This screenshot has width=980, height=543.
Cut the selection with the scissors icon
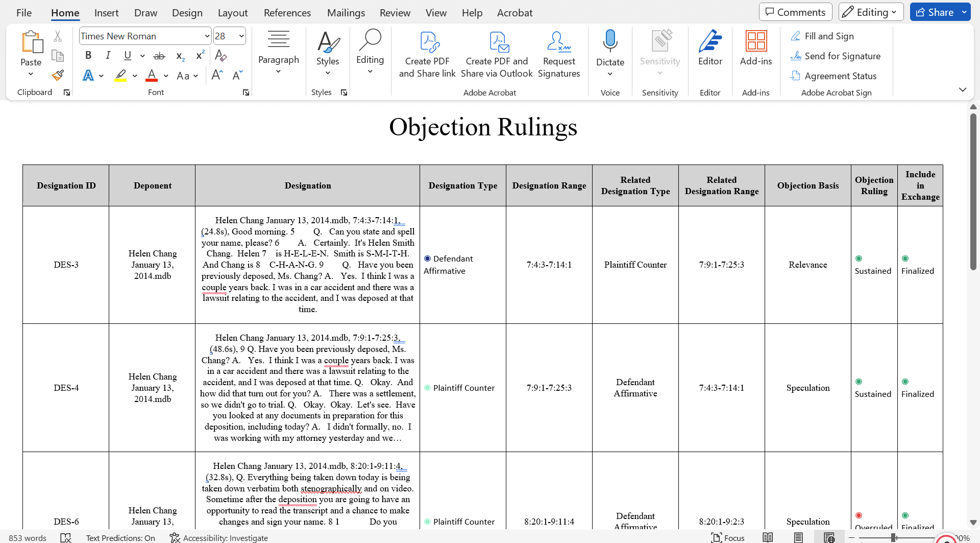coord(57,36)
